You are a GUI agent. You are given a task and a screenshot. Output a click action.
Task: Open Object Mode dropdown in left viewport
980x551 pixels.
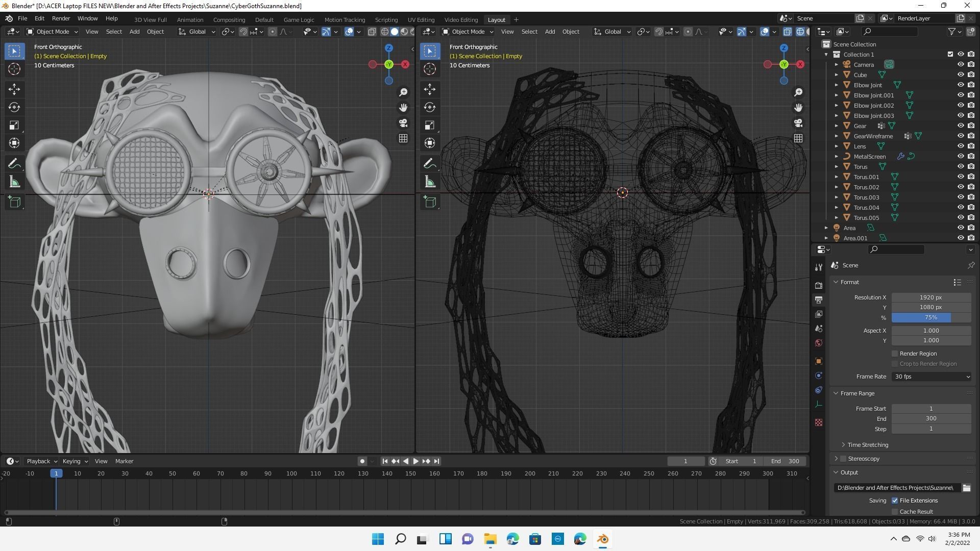click(53, 32)
